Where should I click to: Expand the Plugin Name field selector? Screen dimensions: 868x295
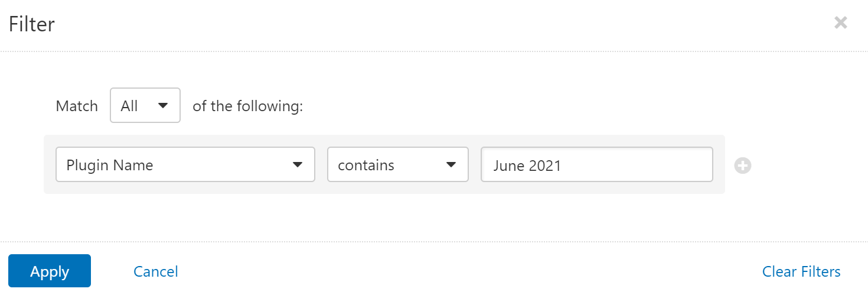pyautogui.click(x=185, y=164)
